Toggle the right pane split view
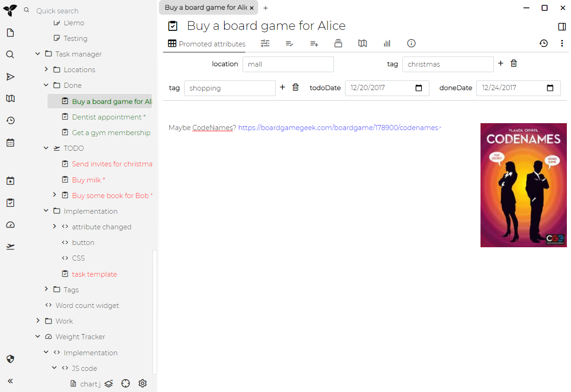The height and width of the screenshot is (392, 571). point(562,27)
